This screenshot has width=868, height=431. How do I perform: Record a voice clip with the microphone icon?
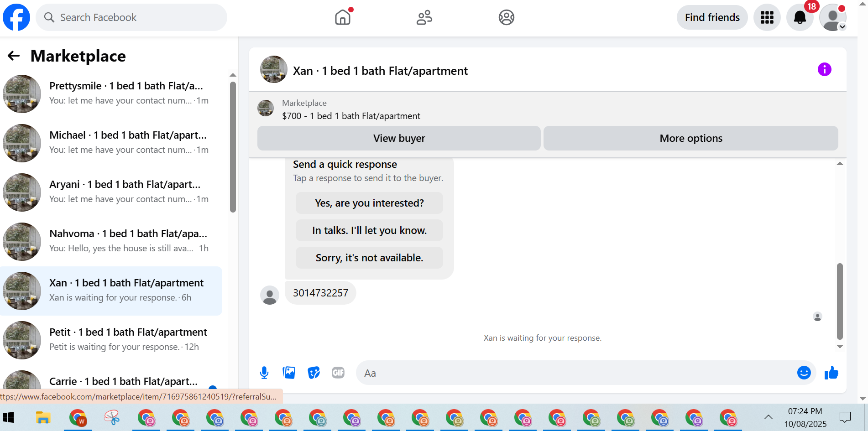(x=264, y=373)
